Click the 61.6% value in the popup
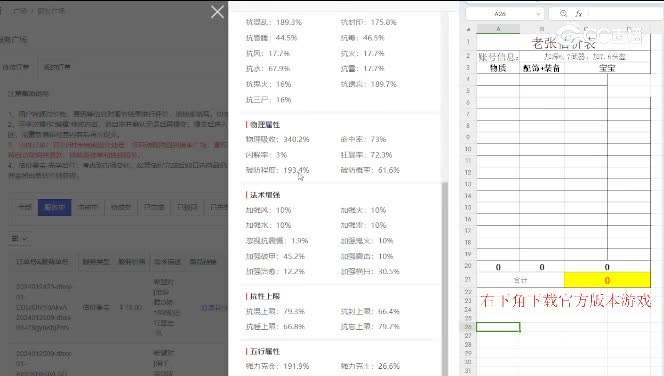664x376 pixels. click(x=388, y=170)
